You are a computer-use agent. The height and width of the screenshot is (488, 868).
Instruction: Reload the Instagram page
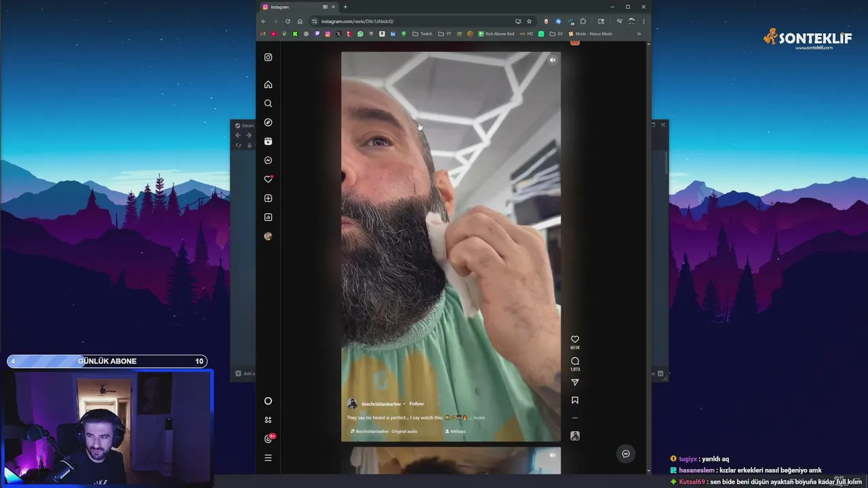[288, 21]
